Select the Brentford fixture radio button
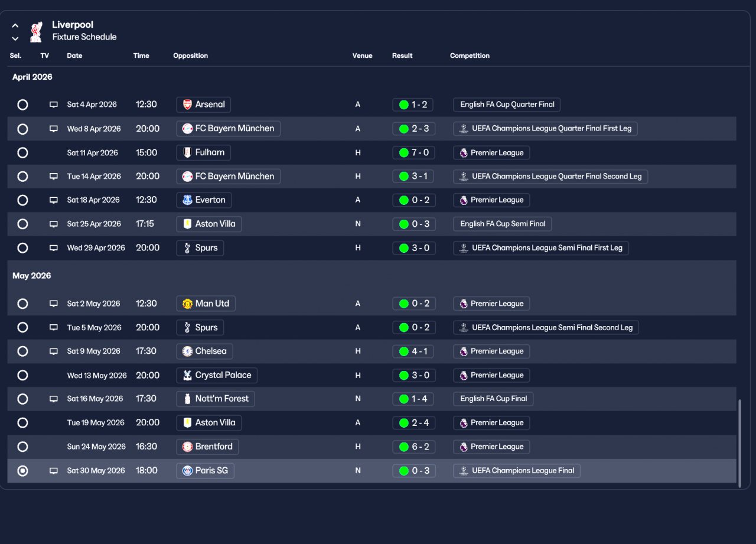 pos(22,447)
